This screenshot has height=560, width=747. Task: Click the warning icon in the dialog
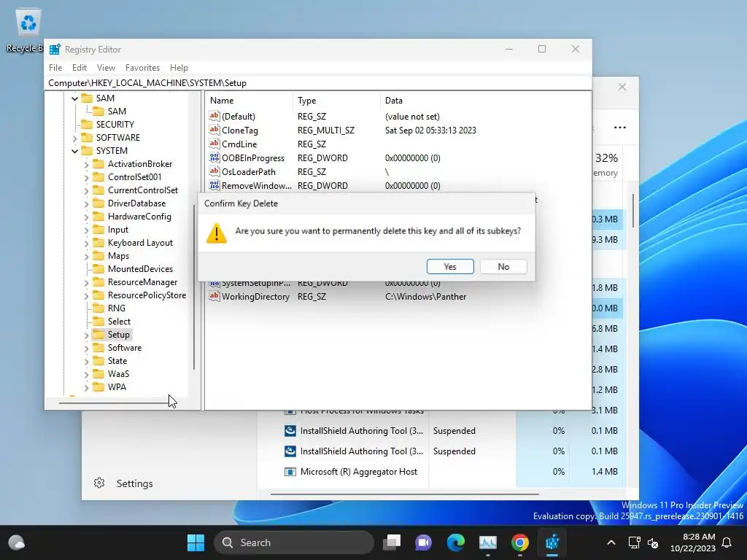(216, 233)
